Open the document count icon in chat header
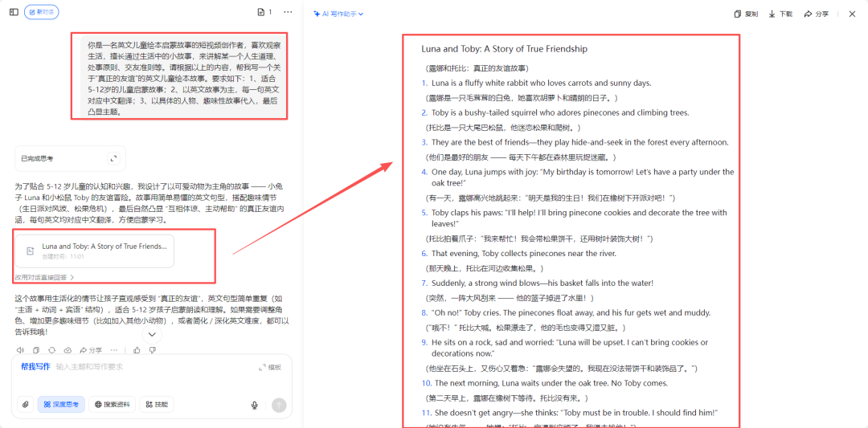 coord(264,12)
